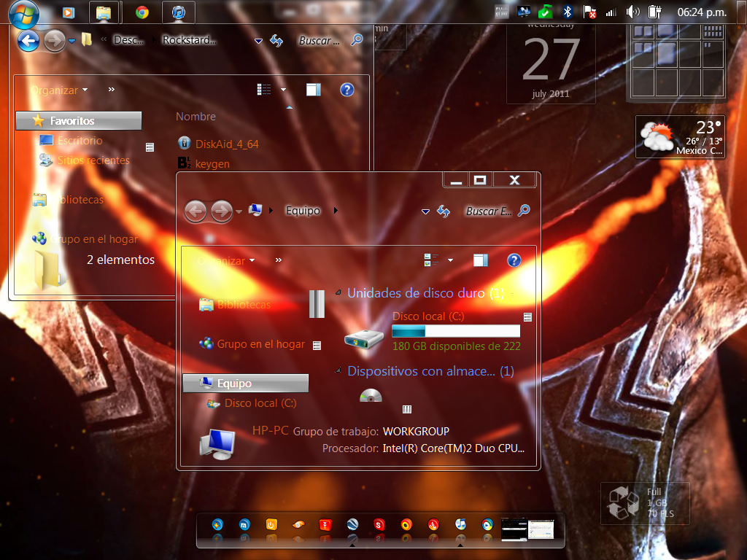Open Windows Explorer taskbar button

point(104,12)
